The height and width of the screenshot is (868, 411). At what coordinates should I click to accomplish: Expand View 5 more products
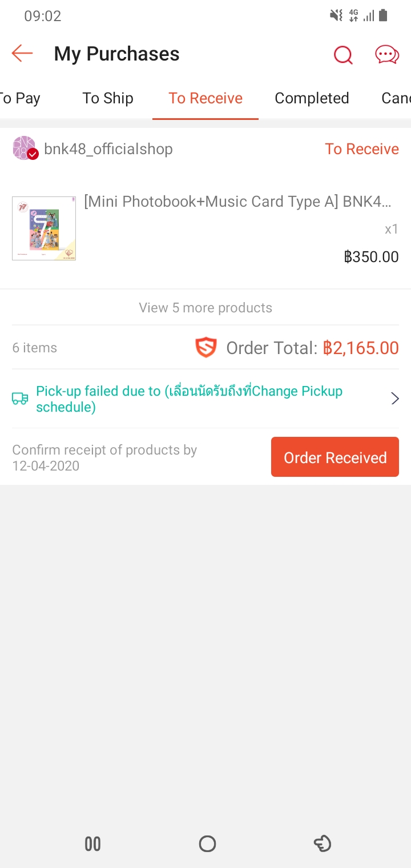(x=205, y=308)
